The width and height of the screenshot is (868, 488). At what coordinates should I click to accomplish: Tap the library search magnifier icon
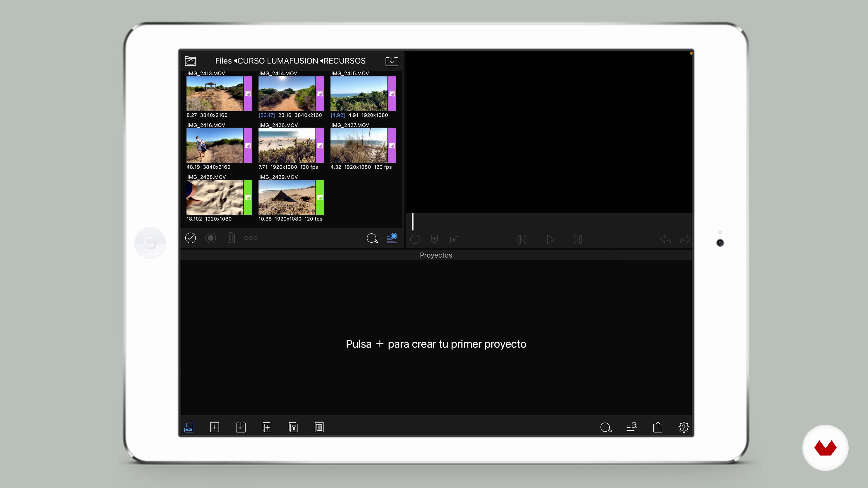coord(372,238)
